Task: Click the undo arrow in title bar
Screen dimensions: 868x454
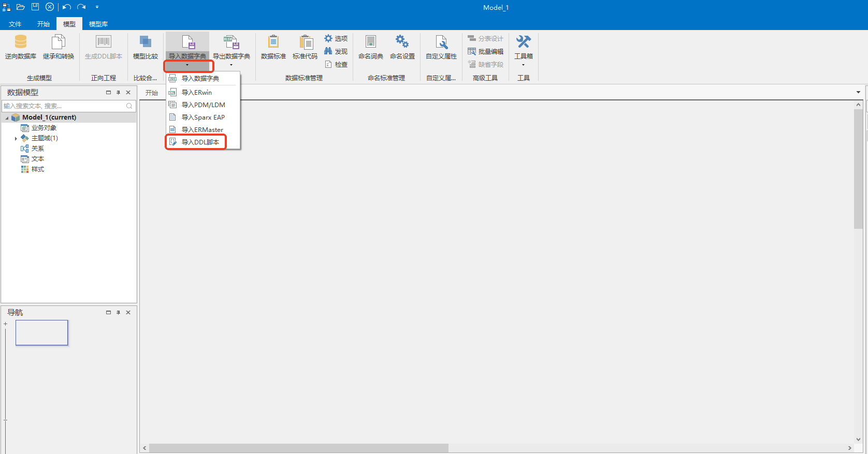Action: (67, 7)
